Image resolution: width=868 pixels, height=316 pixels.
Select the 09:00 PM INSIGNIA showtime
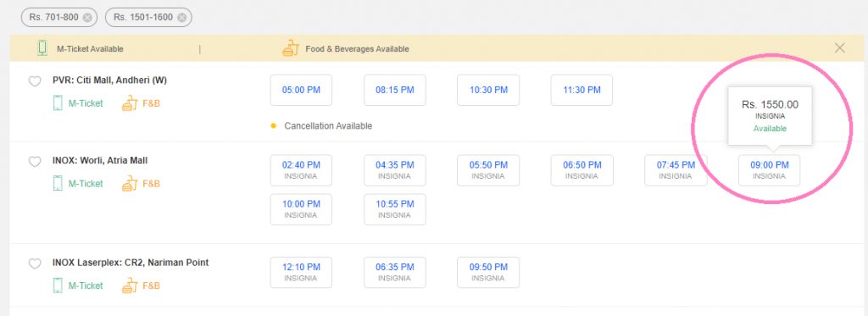coord(770,170)
